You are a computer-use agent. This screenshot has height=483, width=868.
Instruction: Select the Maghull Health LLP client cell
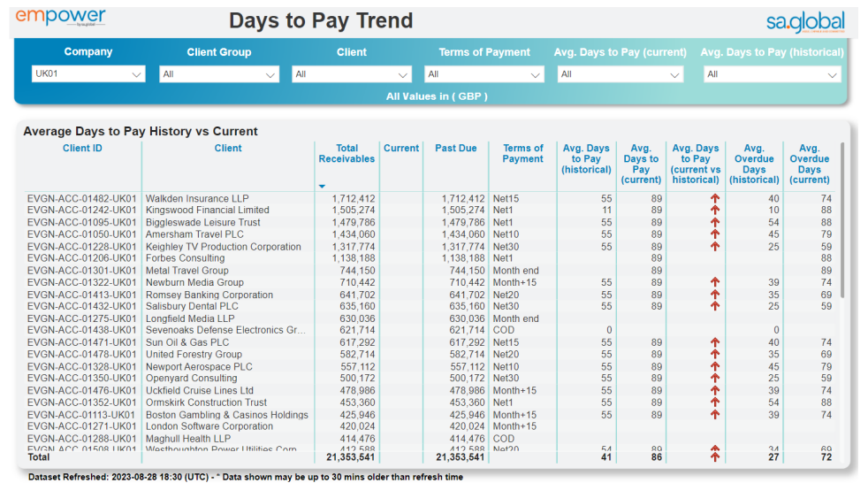188,439
